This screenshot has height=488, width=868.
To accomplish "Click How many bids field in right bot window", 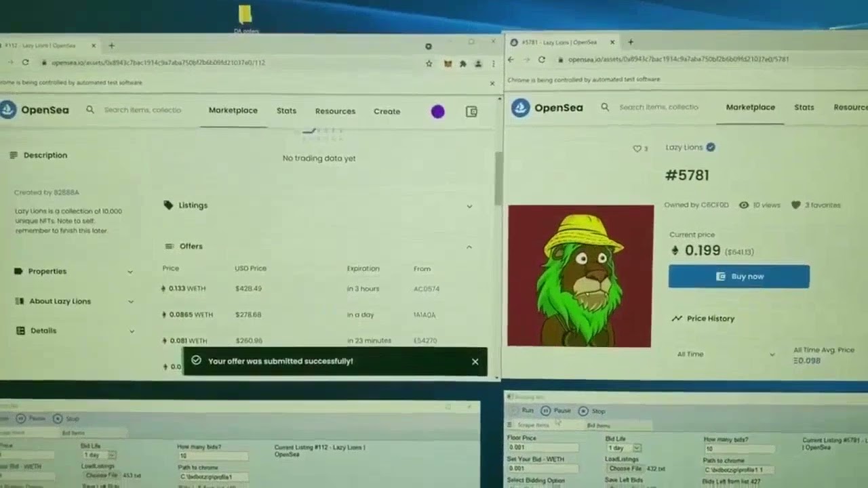I will (738, 449).
